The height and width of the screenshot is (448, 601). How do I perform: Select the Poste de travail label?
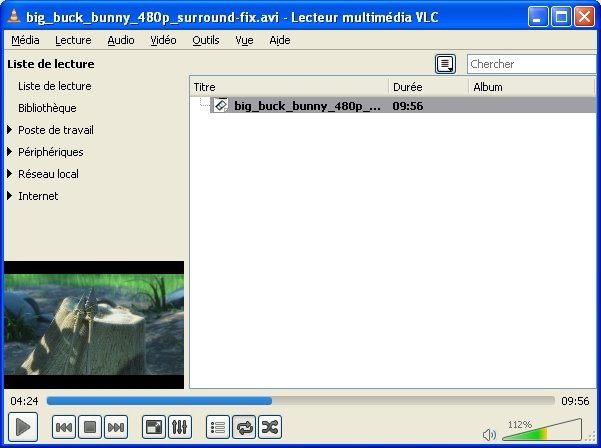point(56,130)
